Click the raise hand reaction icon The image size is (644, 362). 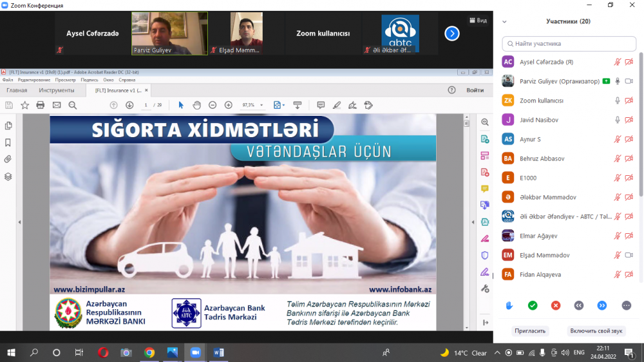pyautogui.click(x=509, y=305)
